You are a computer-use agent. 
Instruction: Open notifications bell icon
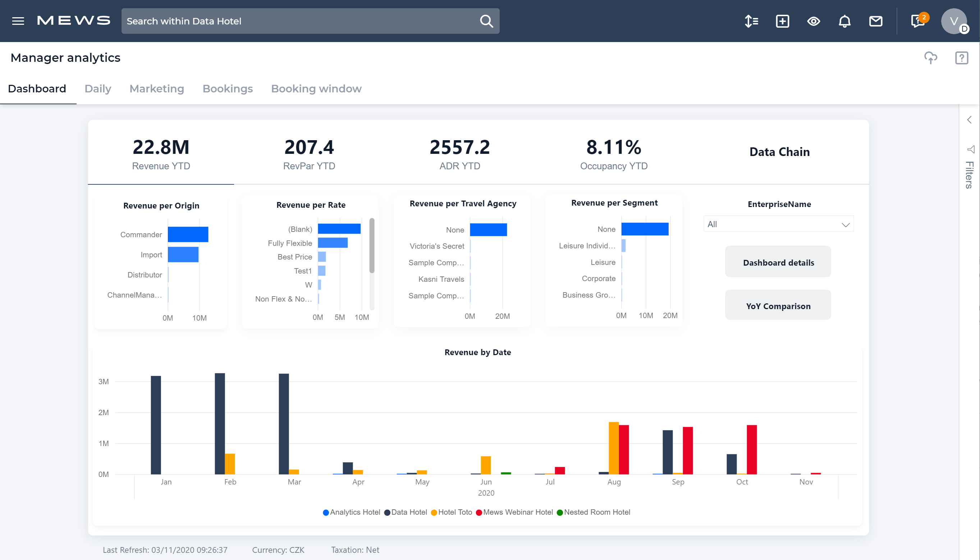[x=844, y=21]
